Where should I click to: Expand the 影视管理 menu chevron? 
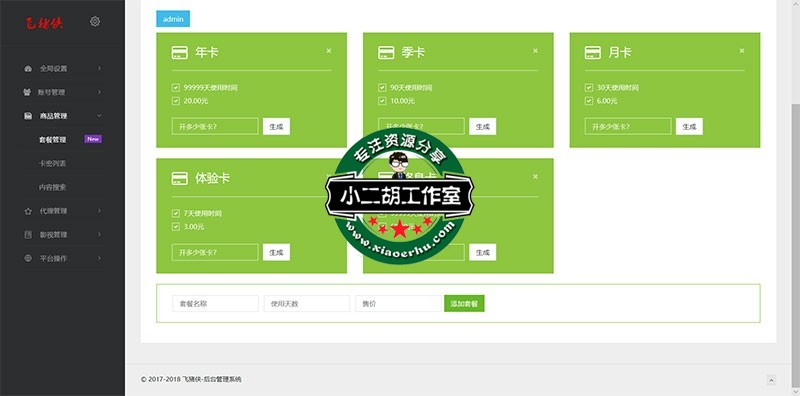99,235
